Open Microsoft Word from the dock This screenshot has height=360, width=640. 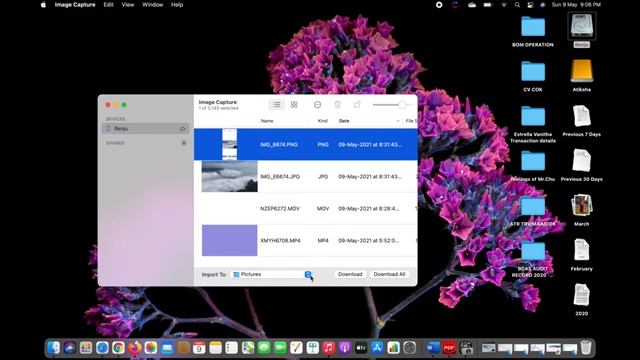point(433,348)
